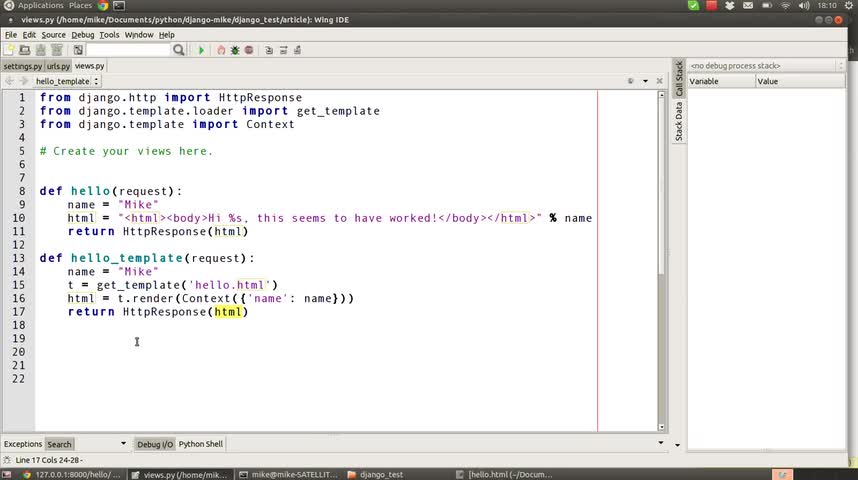Open Places menu in top panel

point(80,5)
